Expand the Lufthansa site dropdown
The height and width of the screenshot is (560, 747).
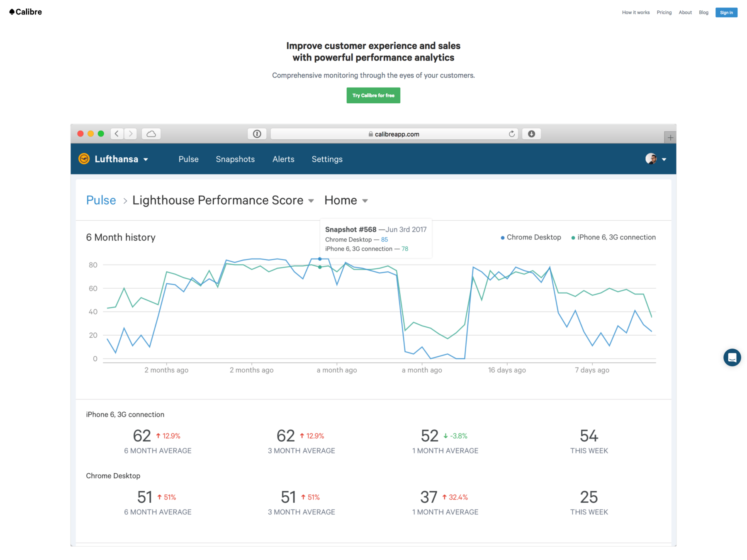[146, 160]
